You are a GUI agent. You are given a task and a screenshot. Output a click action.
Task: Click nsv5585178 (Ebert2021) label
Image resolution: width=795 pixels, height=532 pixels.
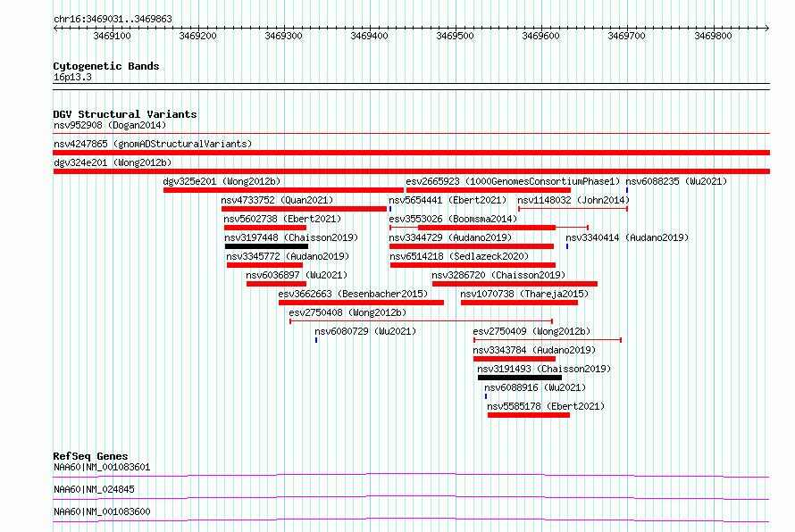click(x=546, y=406)
